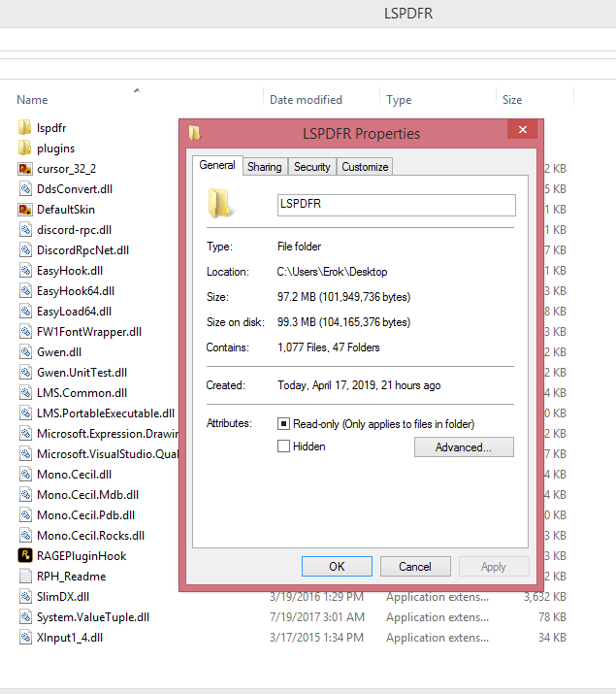This screenshot has width=616, height=694.
Task: Open the Customize tab
Action: tap(365, 167)
